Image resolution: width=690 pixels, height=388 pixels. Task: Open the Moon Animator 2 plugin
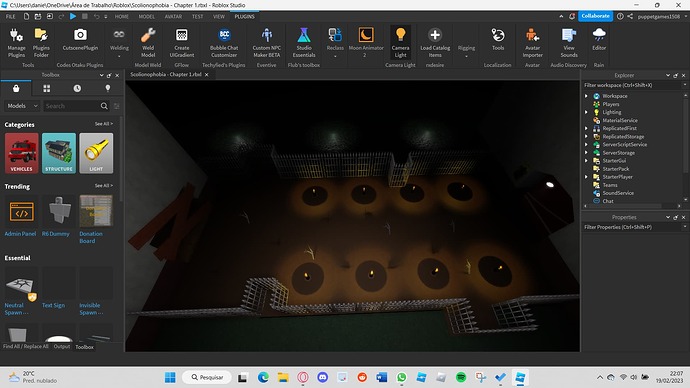[x=366, y=43]
